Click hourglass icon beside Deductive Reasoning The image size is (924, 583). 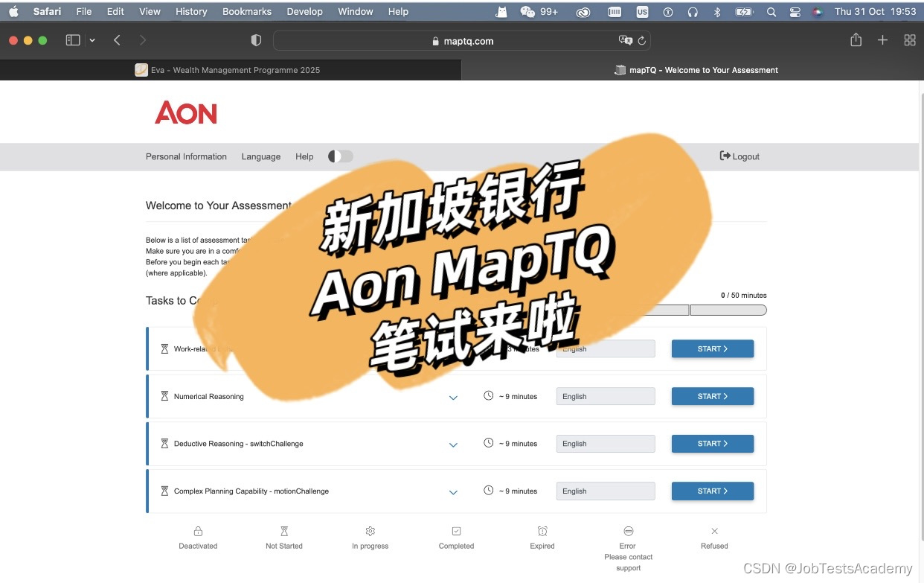click(164, 443)
